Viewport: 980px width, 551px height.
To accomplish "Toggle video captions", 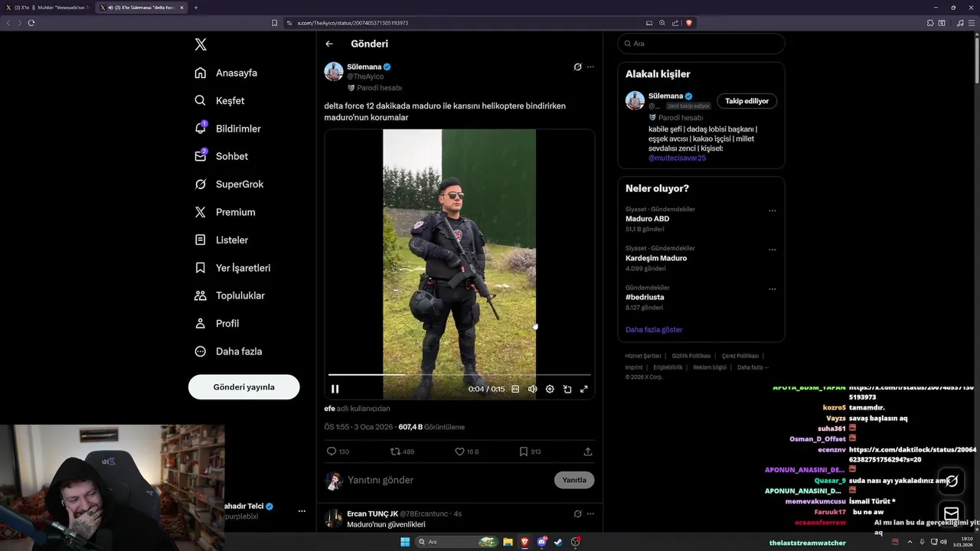I will [x=515, y=389].
